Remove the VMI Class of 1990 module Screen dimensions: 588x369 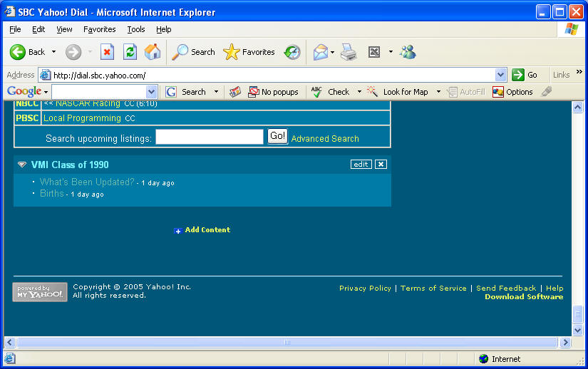click(x=381, y=165)
